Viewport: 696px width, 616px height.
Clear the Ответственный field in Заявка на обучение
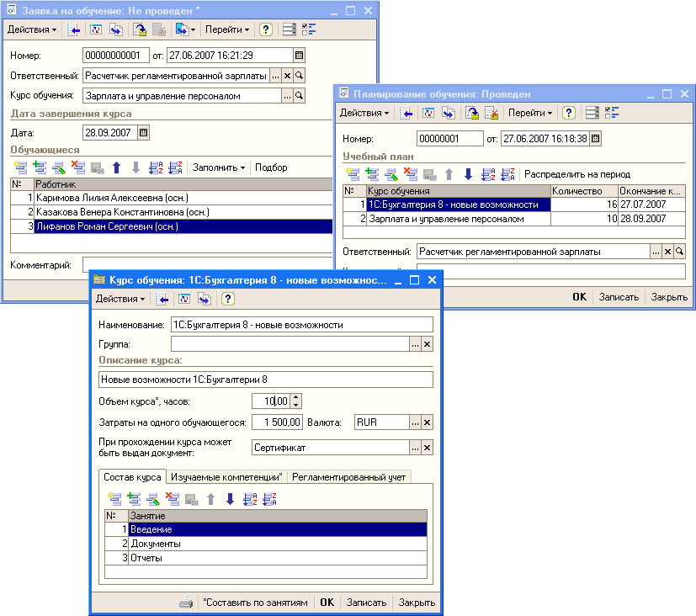pos(288,76)
